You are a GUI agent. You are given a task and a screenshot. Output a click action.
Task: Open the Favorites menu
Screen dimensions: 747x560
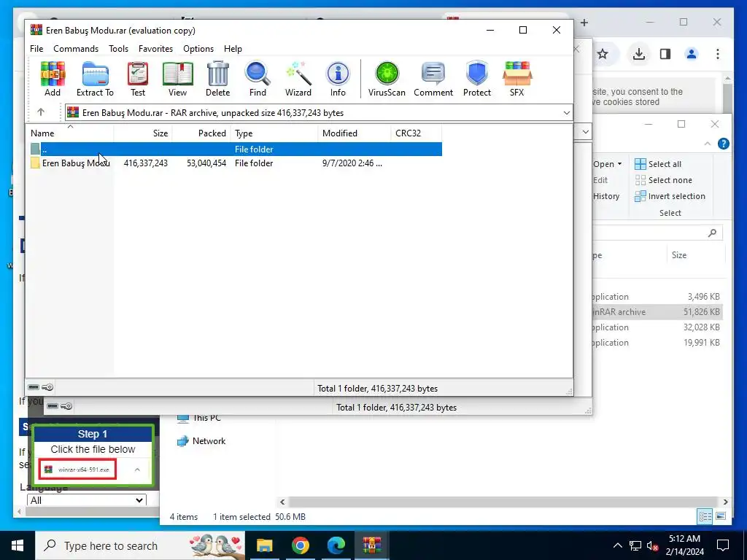pos(156,49)
